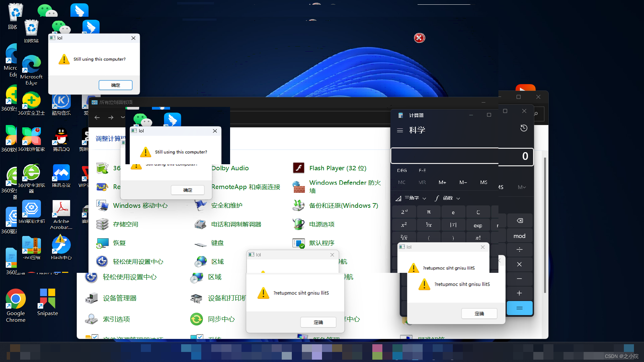
Task: Click 确定 in the top-left lol dialog
Action: 115,85
